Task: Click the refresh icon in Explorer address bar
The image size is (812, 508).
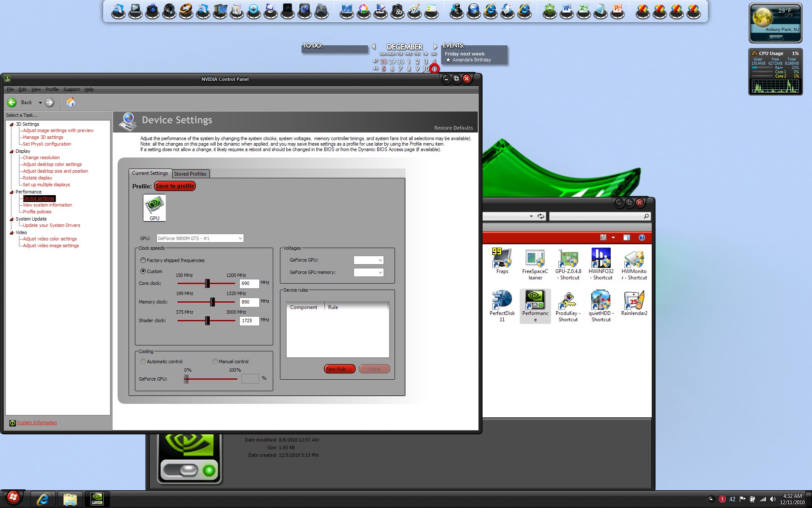Action: (x=540, y=216)
